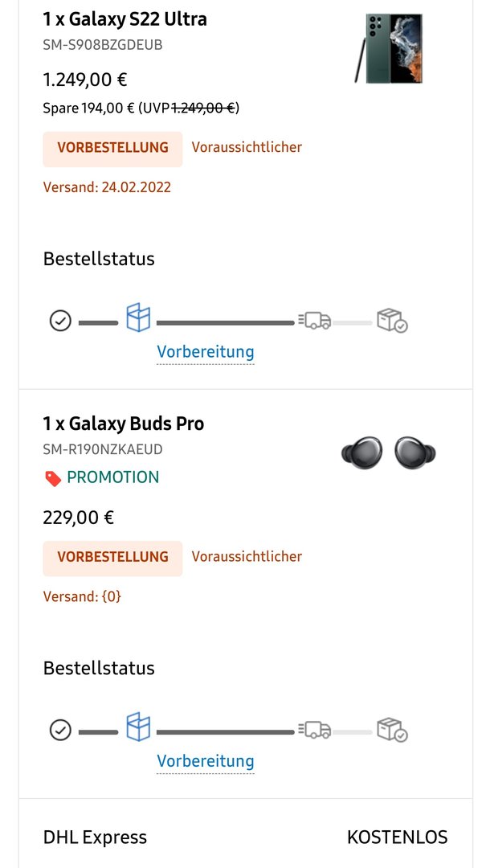Screen dimensions: 490x868
Task: Click the 1 x Galaxy S22 Ultra title
Action: (125, 19)
